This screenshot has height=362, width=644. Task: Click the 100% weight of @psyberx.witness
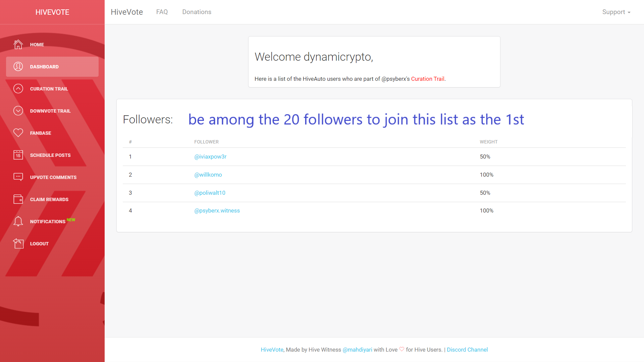tap(486, 210)
